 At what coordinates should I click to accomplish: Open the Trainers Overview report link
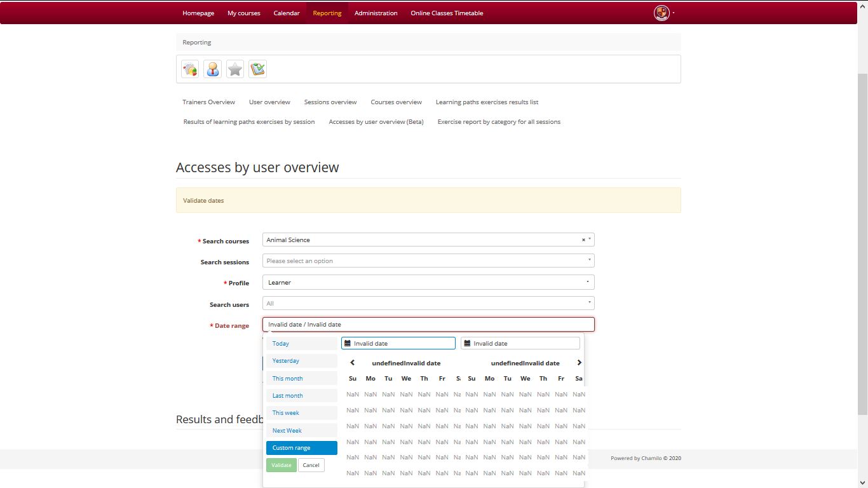click(208, 102)
